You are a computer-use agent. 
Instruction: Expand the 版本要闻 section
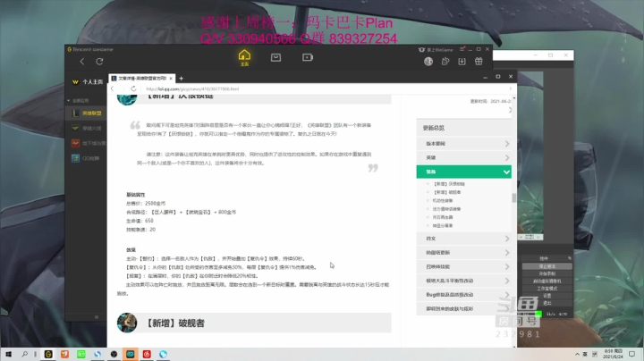(x=463, y=144)
